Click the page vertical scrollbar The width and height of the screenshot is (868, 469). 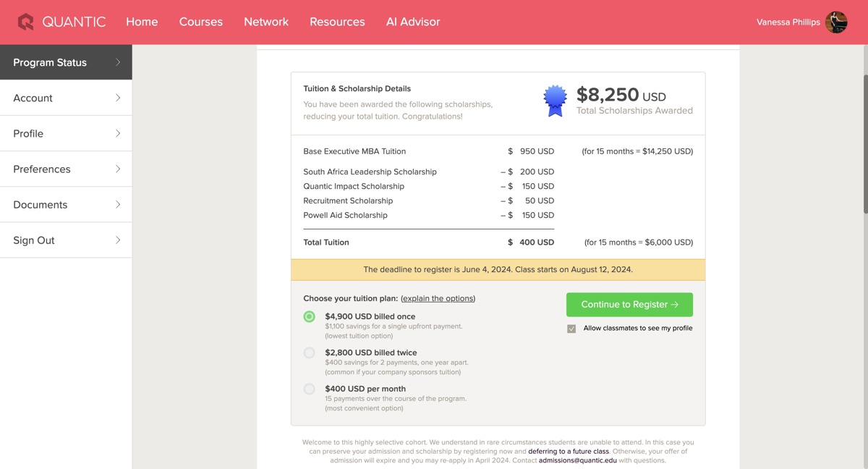(865, 144)
